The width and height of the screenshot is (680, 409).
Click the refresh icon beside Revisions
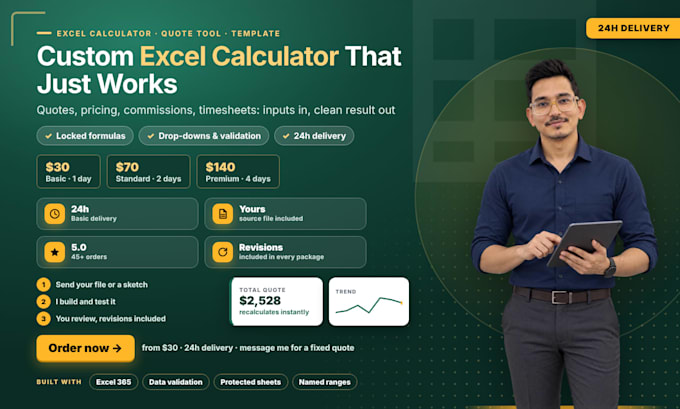[x=222, y=252]
